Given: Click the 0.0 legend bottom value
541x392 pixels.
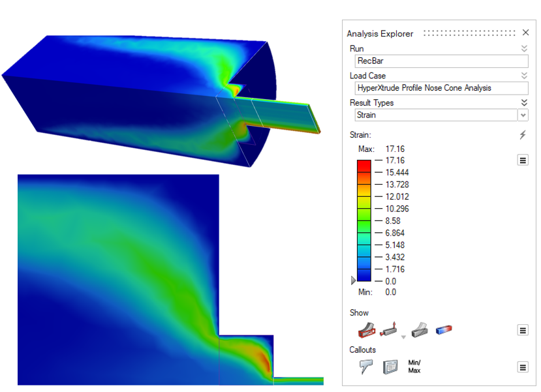Looking at the screenshot, I should click(x=390, y=281).
